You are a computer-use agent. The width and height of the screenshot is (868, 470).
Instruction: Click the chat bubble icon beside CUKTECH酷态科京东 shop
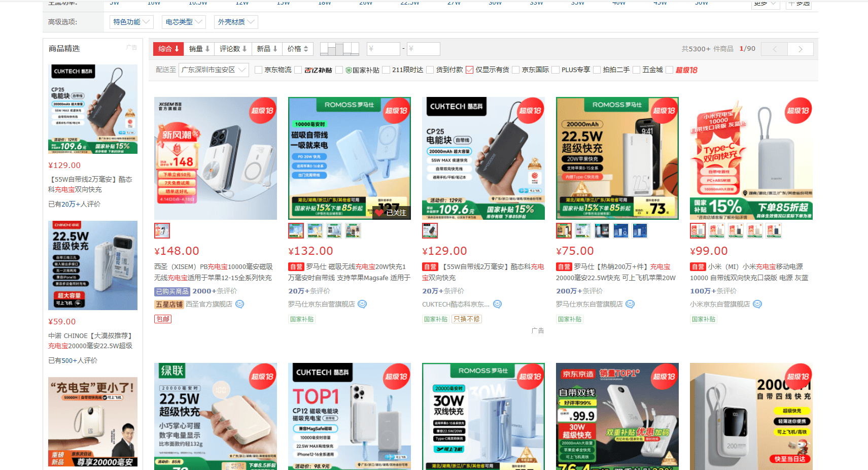(498, 304)
